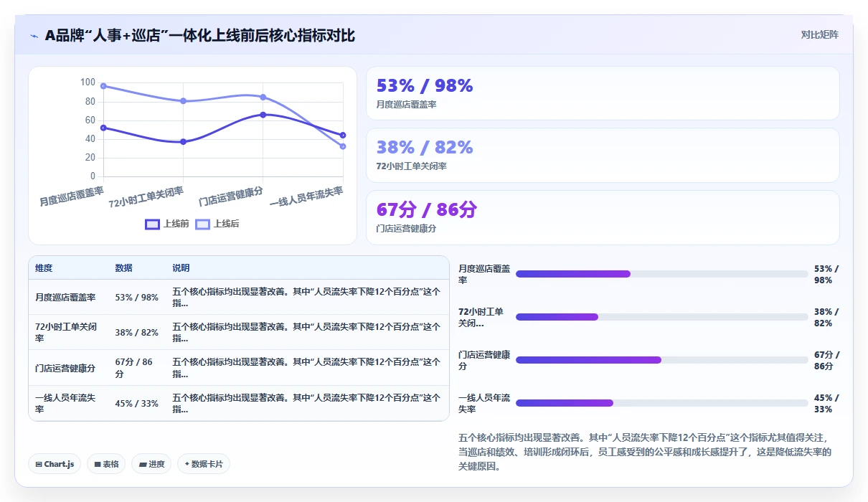
Task: Select the 67分 / 86分 门店运营健康分 card
Action: point(603,217)
